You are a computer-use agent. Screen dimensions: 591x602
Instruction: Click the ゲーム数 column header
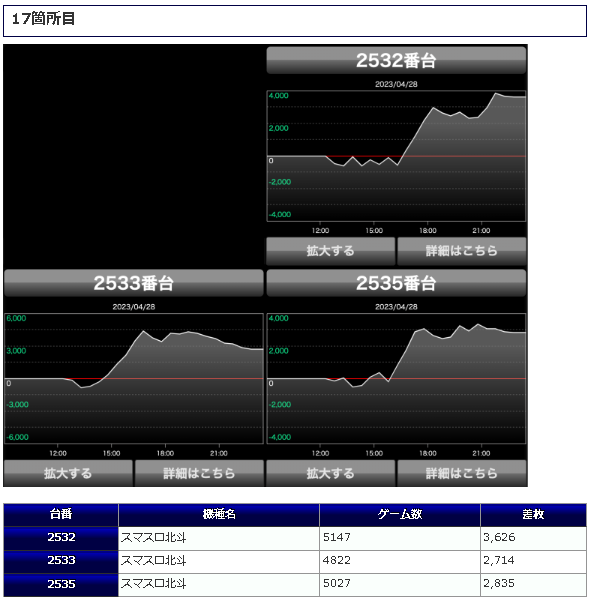click(400, 515)
